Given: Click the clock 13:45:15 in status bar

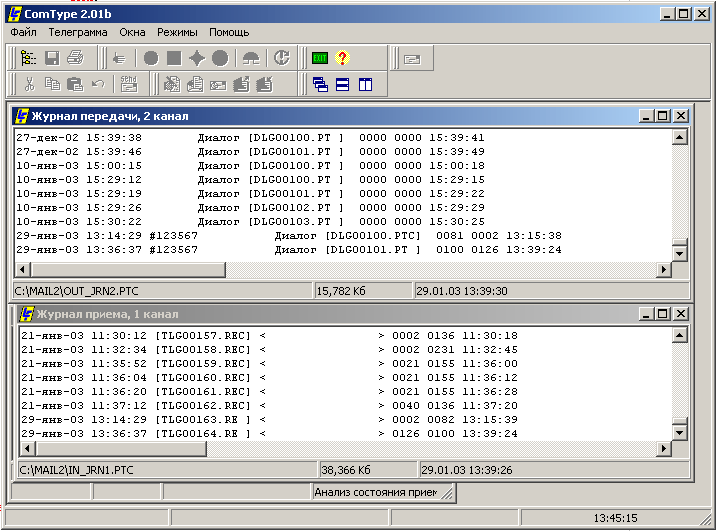Looking at the screenshot, I should [615, 518].
